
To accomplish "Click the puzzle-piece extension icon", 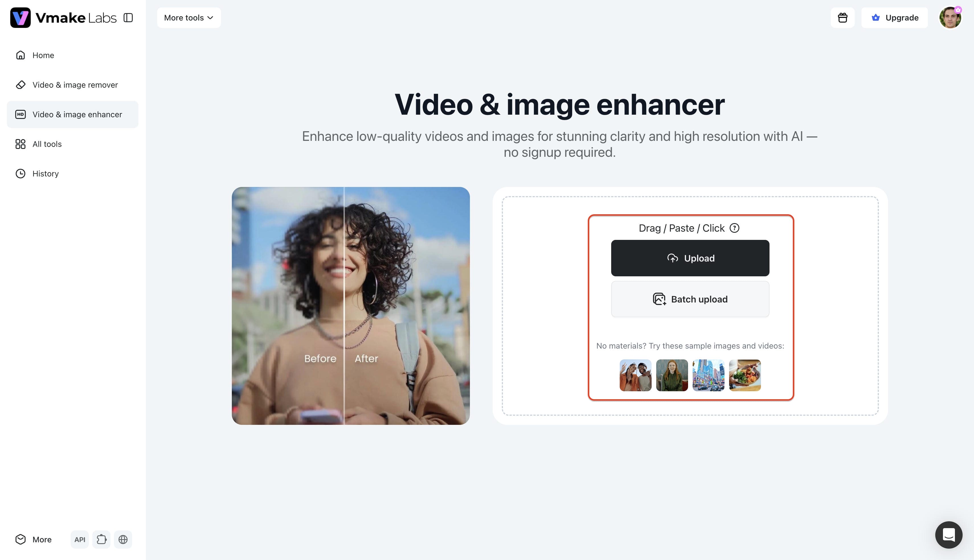I will [102, 539].
